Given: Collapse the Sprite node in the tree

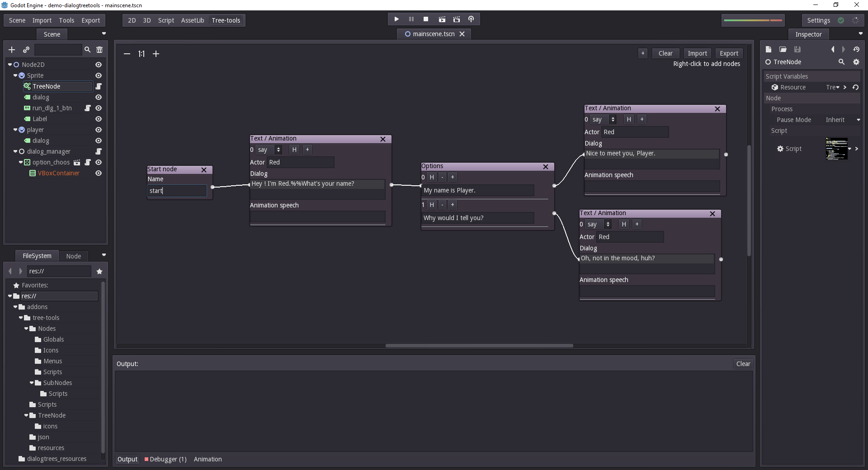Looking at the screenshot, I should 15,75.
